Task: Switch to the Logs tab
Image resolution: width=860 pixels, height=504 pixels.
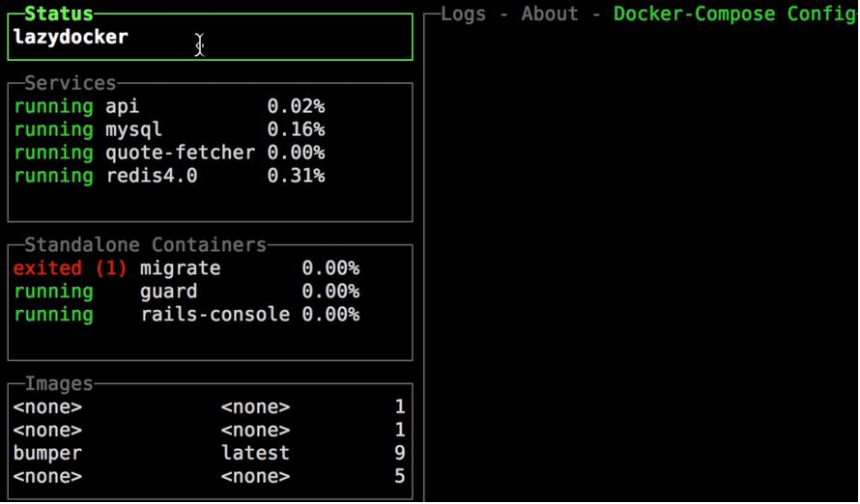Action: 463,14
